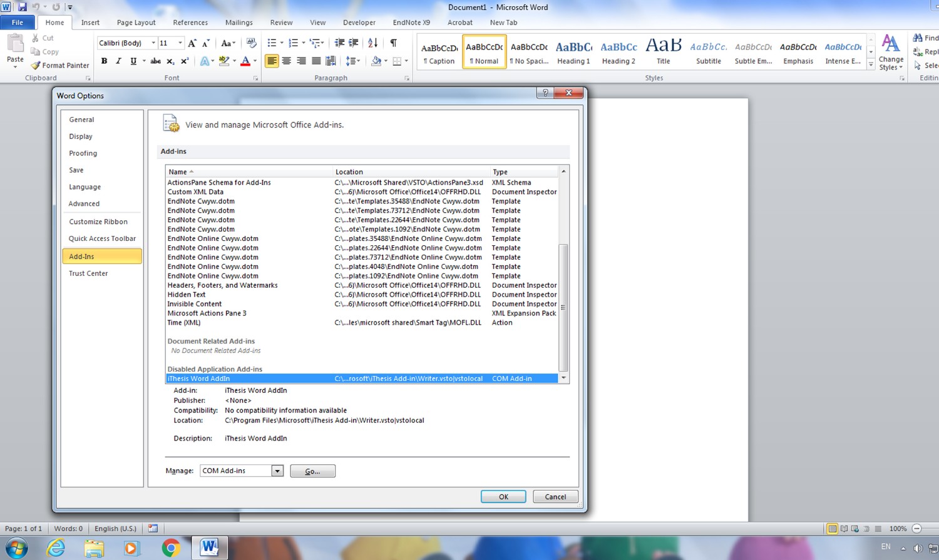Viewport: 939px width, 560px height.
Task: Expand the Font dialog launcher
Action: (255, 78)
